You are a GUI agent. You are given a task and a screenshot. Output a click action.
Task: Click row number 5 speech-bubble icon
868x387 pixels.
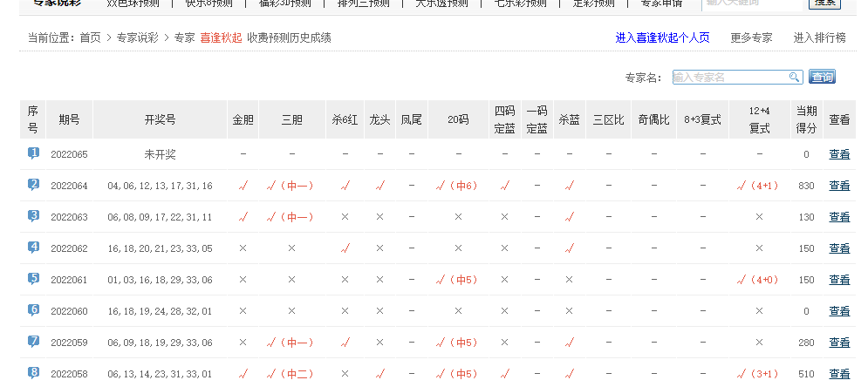pos(33,279)
